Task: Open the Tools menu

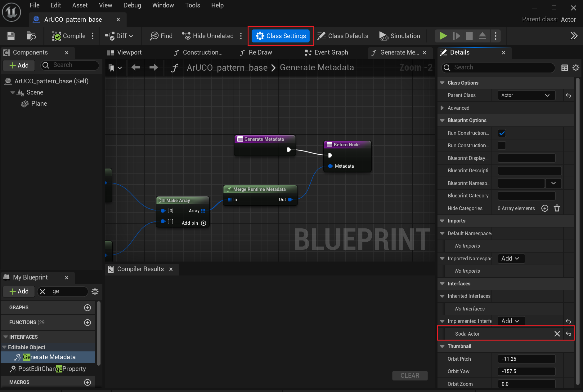Action: 192,5
